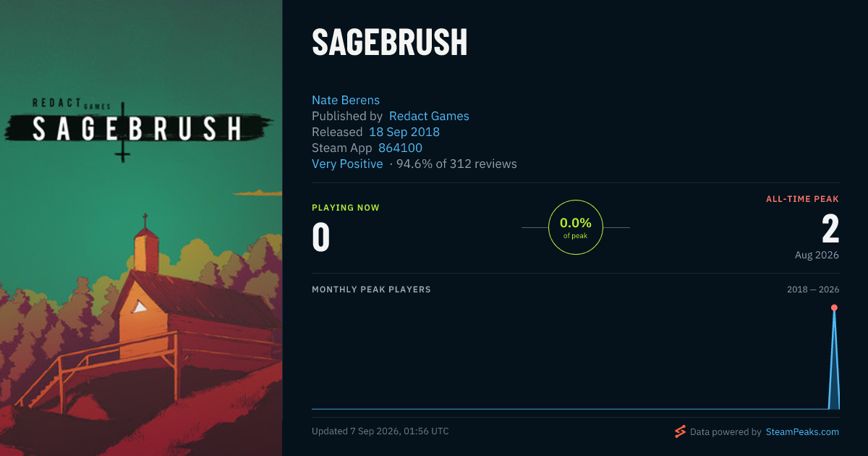Click the 0.0% of peak circle
This screenshot has height=456, width=868.
[576, 227]
